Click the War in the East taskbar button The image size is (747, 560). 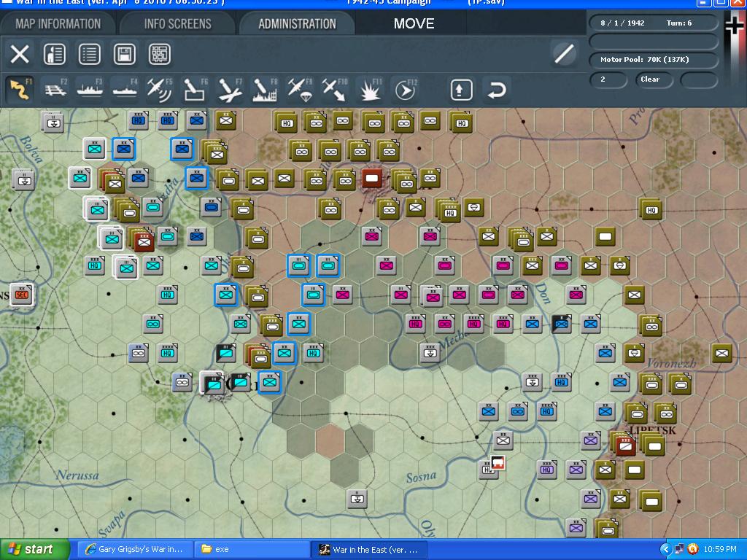[x=368, y=549]
